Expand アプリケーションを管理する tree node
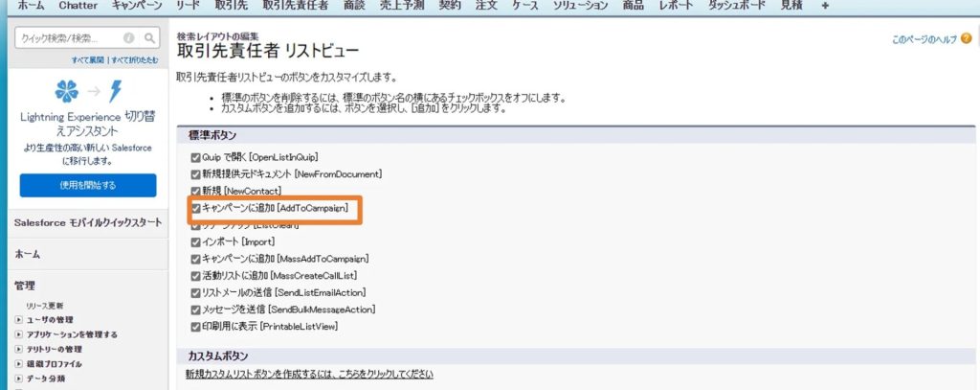This screenshot has width=980, height=390. click(19, 334)
